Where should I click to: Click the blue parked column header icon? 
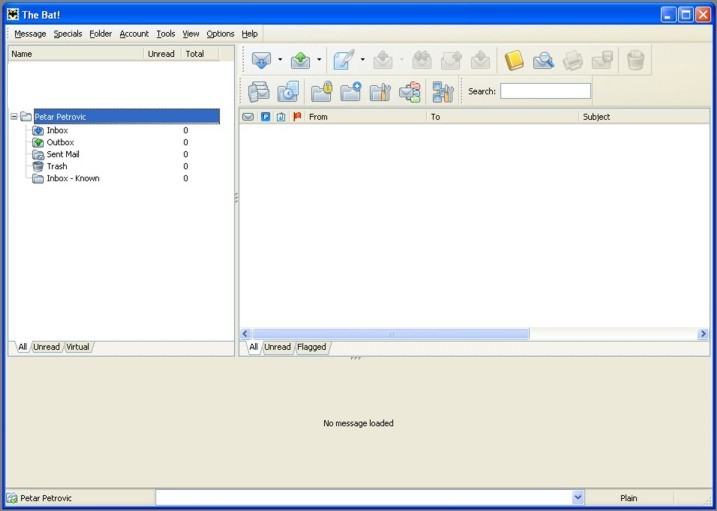266,117
